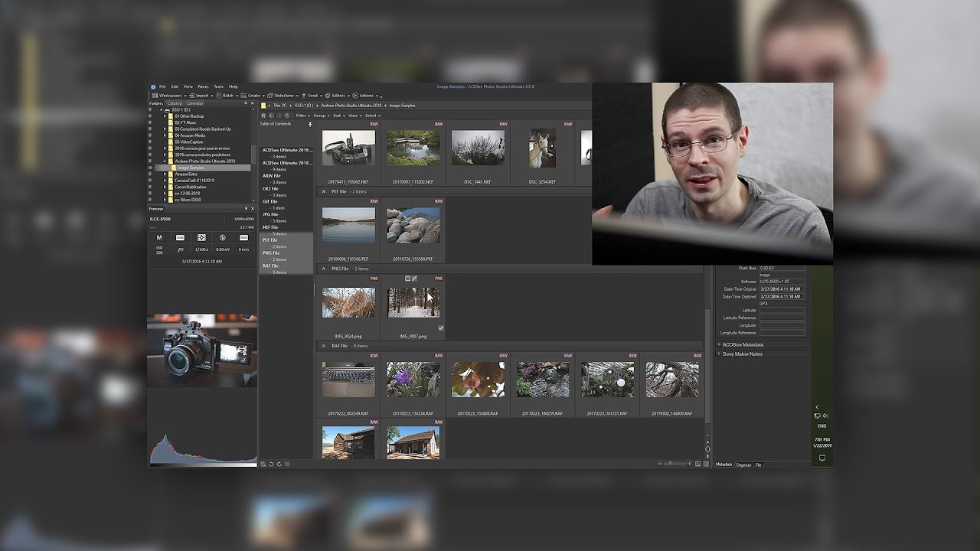
Task: Open the Import dropdown in toolbar
Action: [201, 96]
